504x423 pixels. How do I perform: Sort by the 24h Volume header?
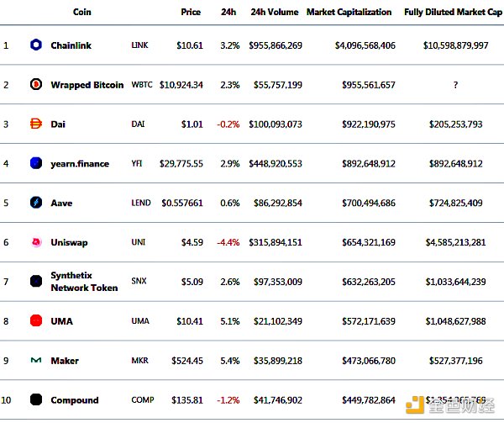(274, 13)
